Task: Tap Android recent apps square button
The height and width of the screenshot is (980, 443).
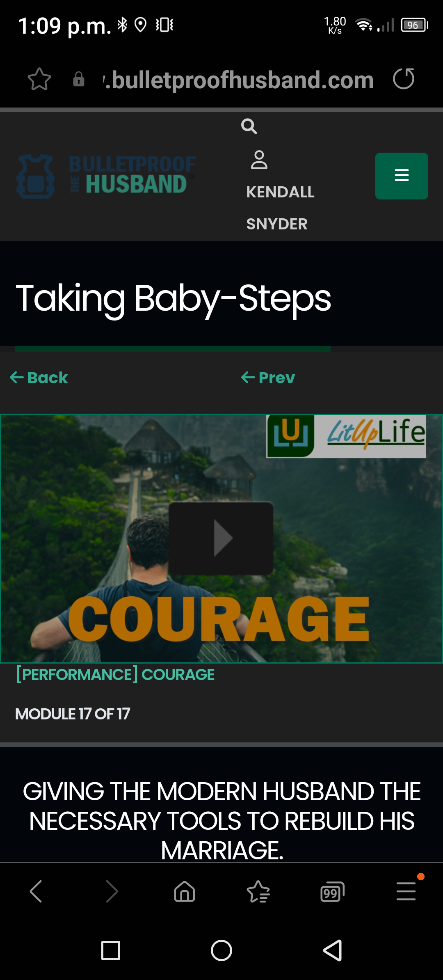Action: tap(111, 950)
